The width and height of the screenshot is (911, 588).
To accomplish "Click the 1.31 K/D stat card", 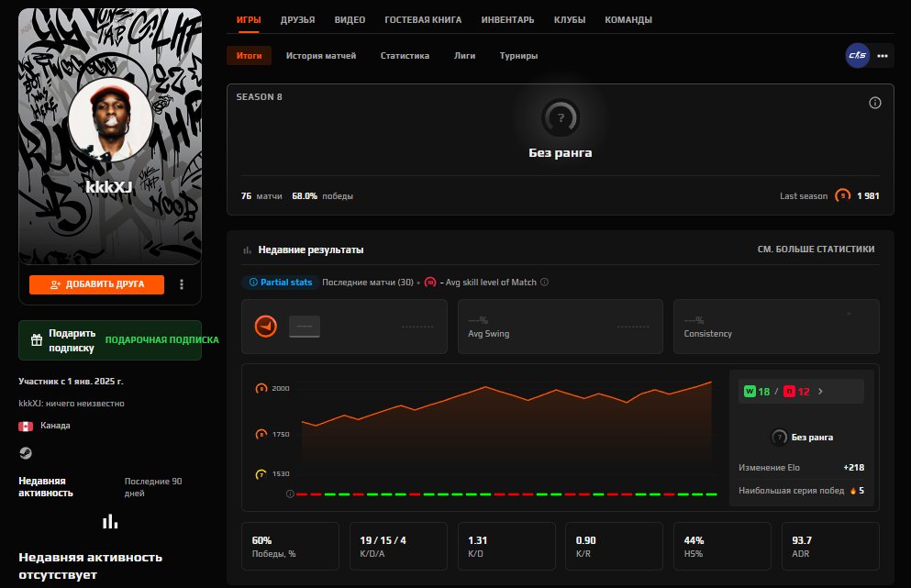I will point(506,546).
